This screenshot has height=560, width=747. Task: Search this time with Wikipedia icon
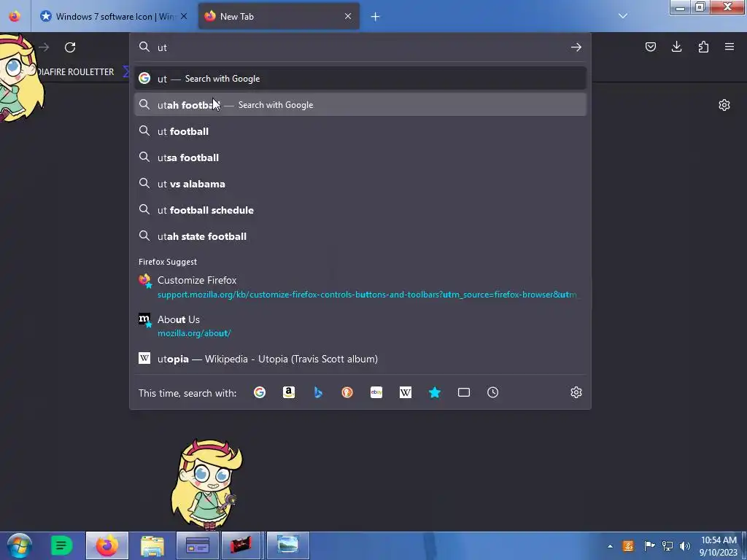[x=406, y=392]
